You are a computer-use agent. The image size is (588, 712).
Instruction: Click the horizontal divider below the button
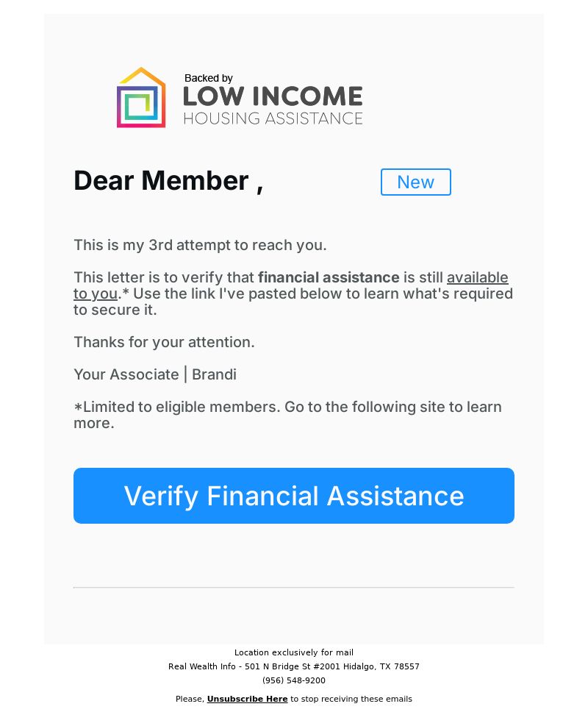pos(294,588)
